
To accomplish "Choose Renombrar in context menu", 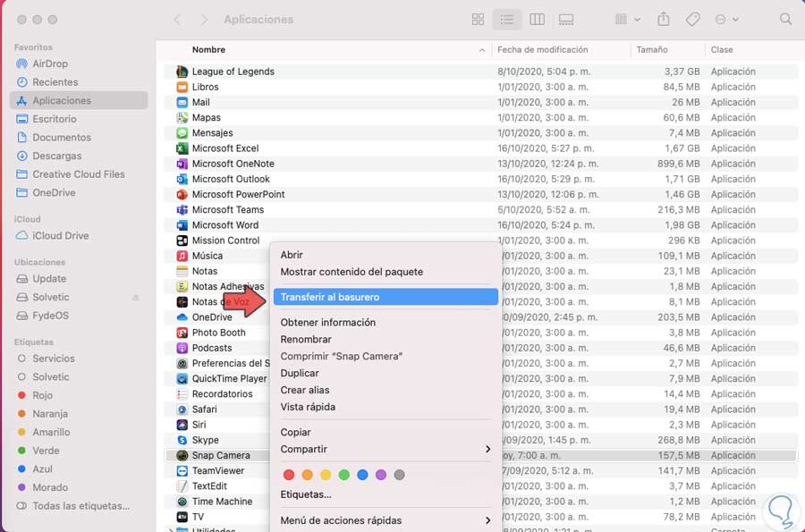I will [x=306, y=339].
